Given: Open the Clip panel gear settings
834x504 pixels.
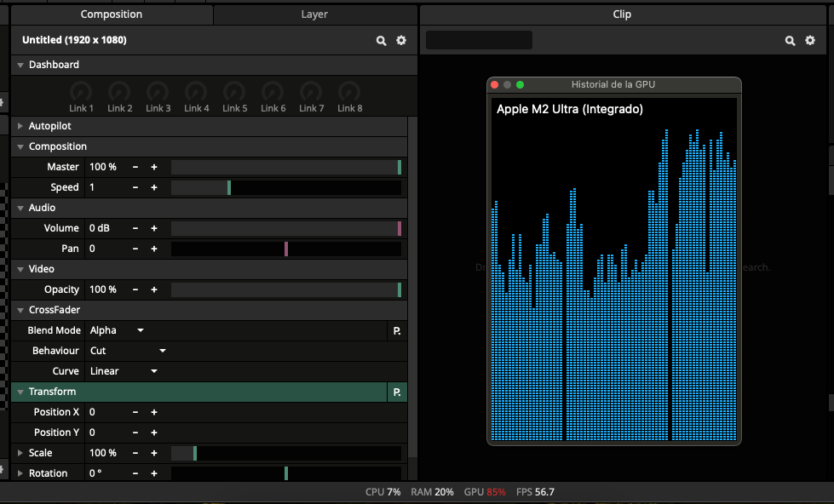Looking at the screenshot, I should (x=810, y=41).
